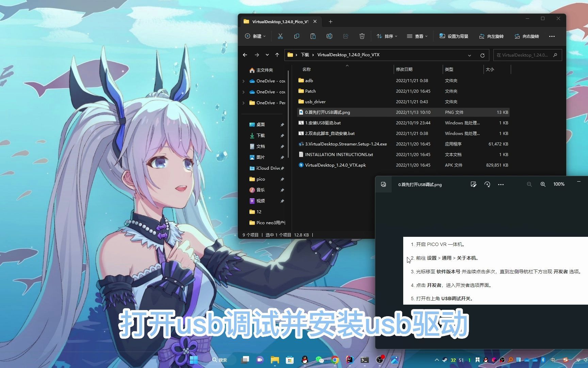588x368 pixels.
Task: Show hidden system tray icons chevron
Action: point(437,360)
